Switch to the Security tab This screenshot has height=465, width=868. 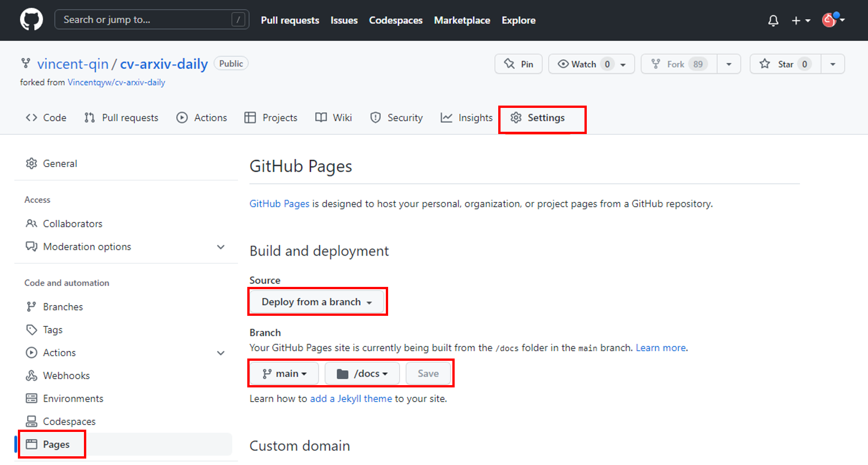pyautogui.click(x=396, y=118)
